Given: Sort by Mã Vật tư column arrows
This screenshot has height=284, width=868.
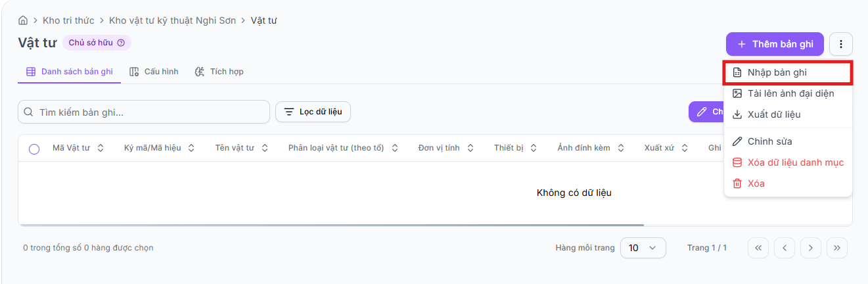Looking at the screenshot, I should (x=101, y=148).
